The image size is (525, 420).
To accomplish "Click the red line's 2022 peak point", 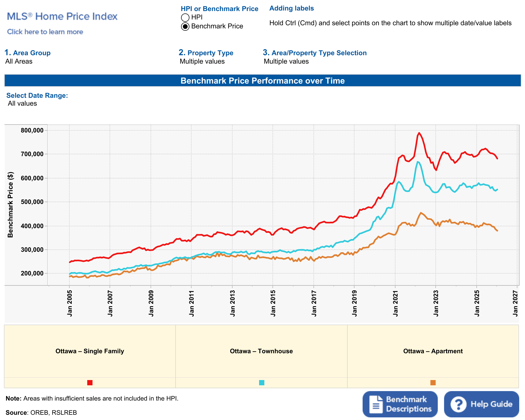I will pyautogui.click(x=419, y=133).
